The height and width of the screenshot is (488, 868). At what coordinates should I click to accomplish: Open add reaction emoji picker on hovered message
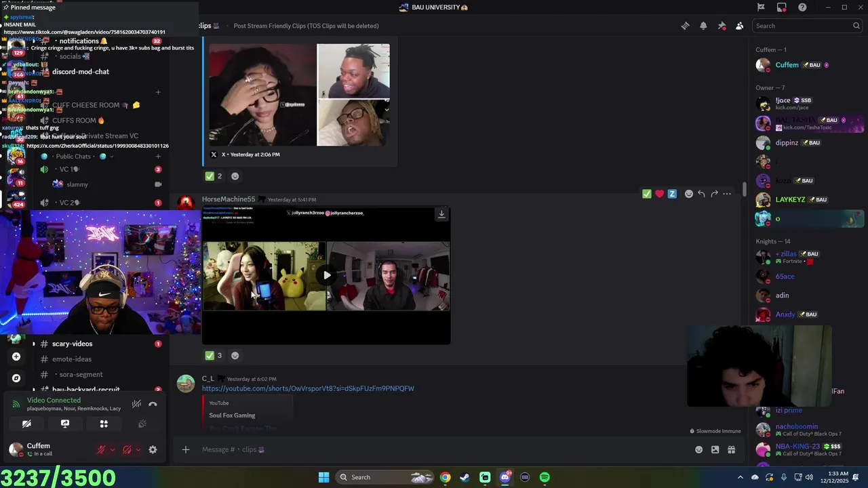pos(689,194)
